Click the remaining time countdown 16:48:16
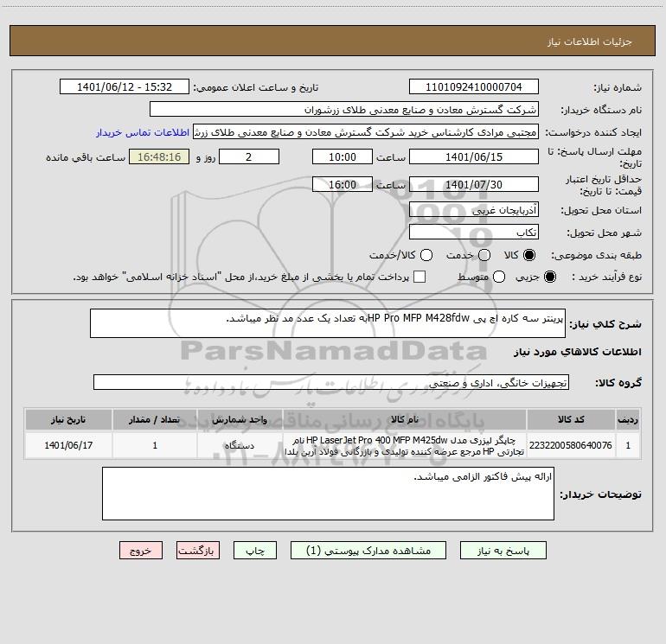The width and height of the screenshot is (666, 644). (x=159, y=156)
